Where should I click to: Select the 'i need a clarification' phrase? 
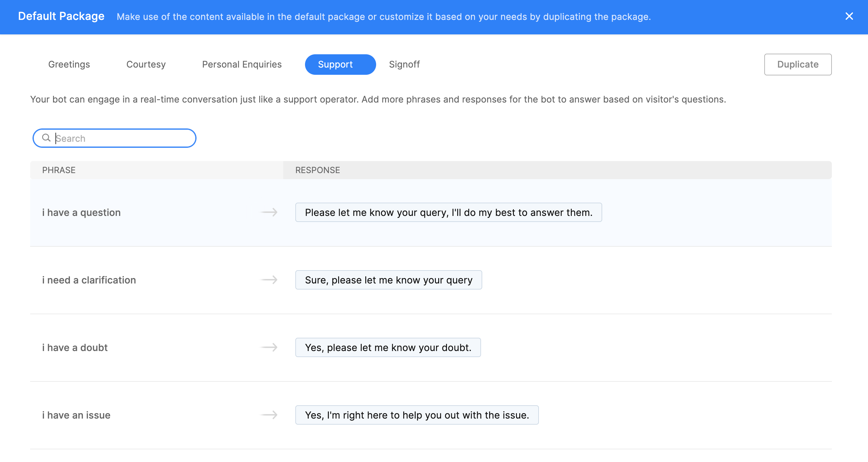click(x=89, y=280)
